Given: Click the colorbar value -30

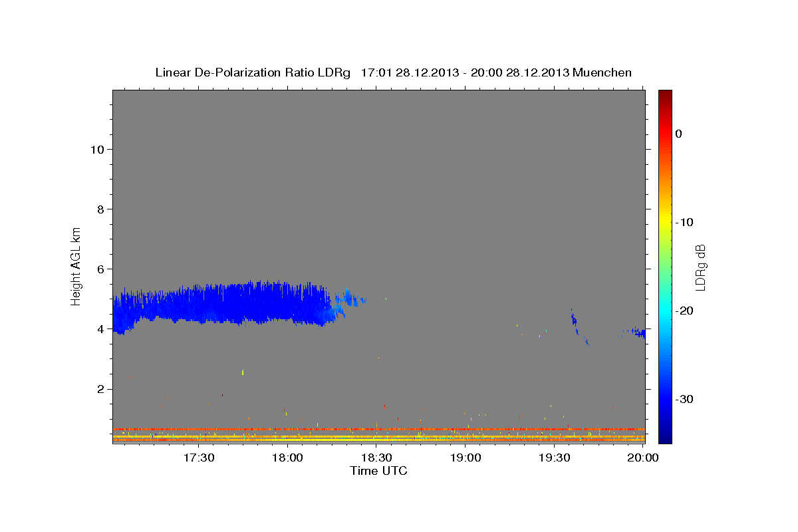Looking at the screenshot, I should click(x=684, y=399).
